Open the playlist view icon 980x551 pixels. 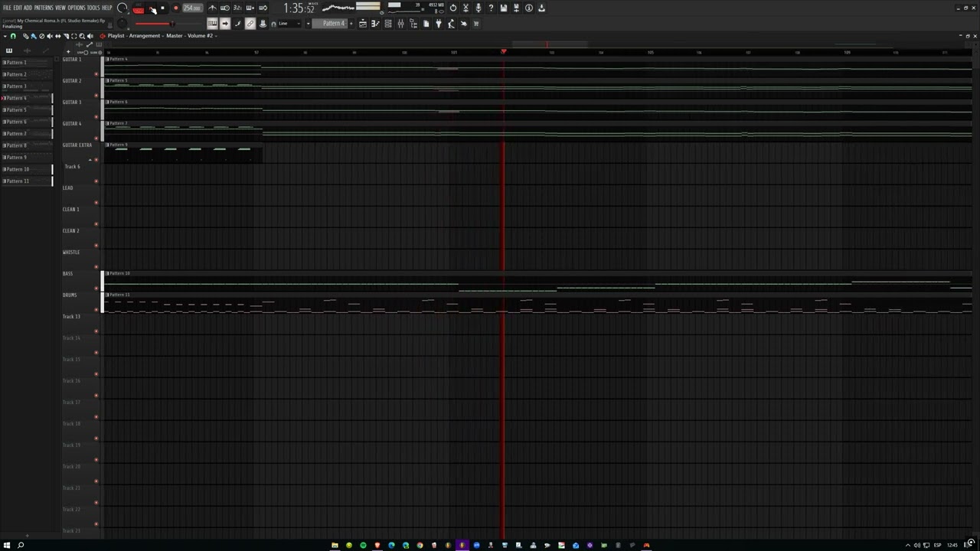click(x=363, y=24)
